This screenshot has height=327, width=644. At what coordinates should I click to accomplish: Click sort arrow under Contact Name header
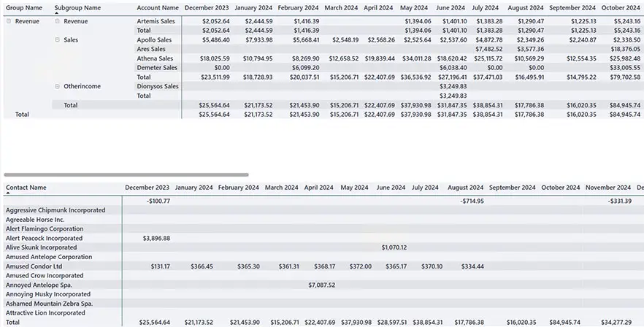click(9, 194)
